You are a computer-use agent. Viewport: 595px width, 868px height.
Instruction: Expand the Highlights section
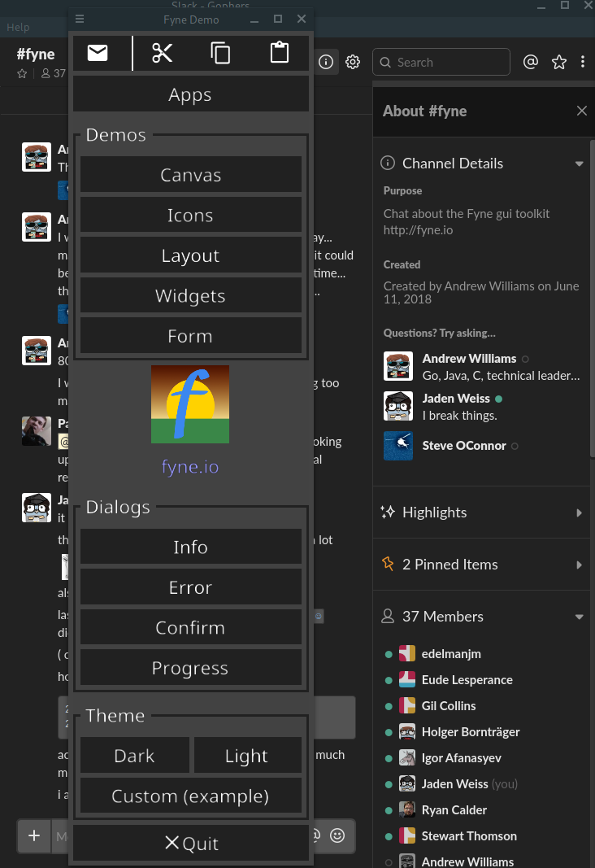579,513
